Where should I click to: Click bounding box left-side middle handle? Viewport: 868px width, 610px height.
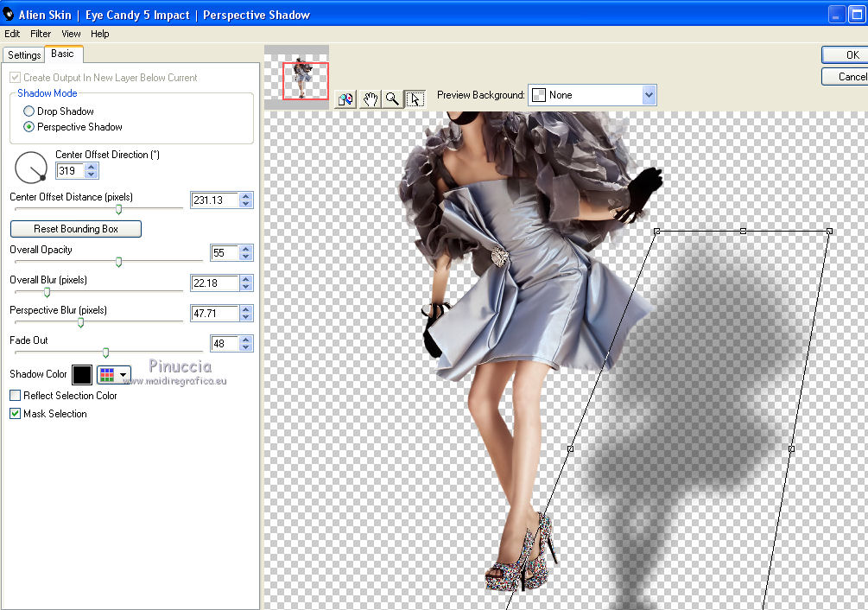click(x=571, y=449)
